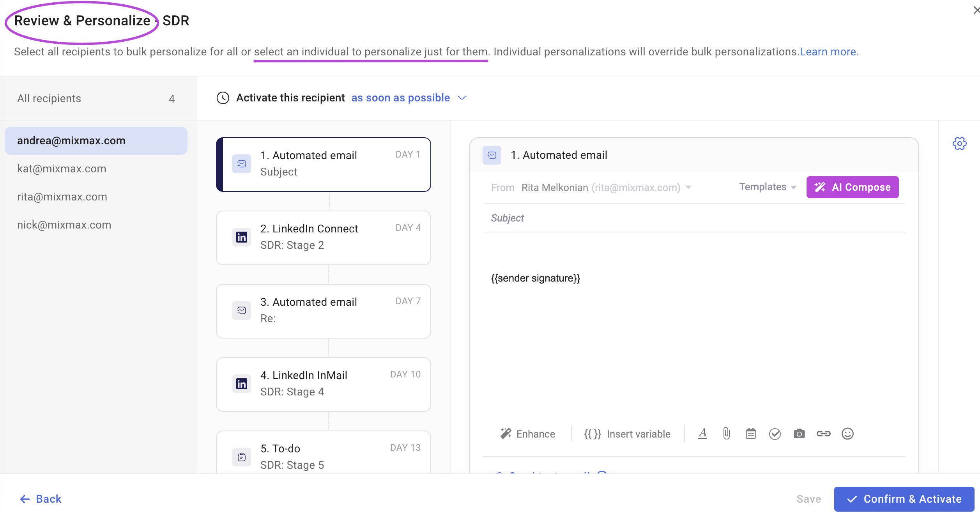
Task: Select the LinkedIn Connect stage 2 step
Action: [x=323, y=237]
